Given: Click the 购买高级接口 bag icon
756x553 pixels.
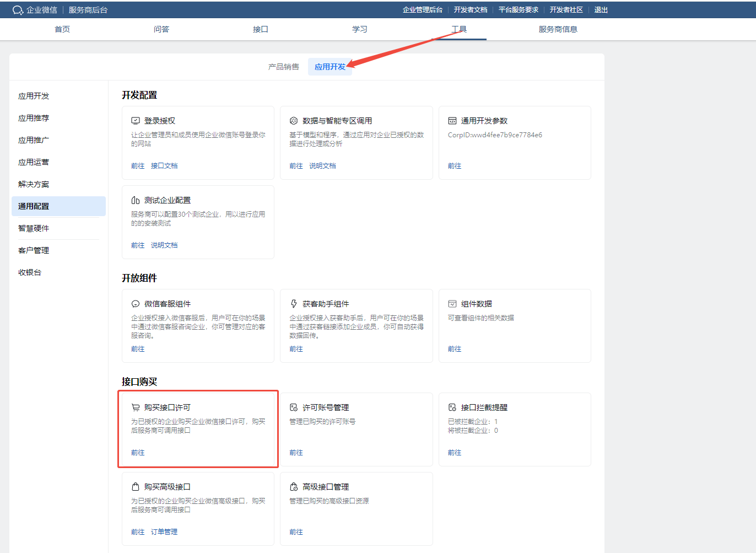Looking at the screenshot, I should tap(136, 487).
